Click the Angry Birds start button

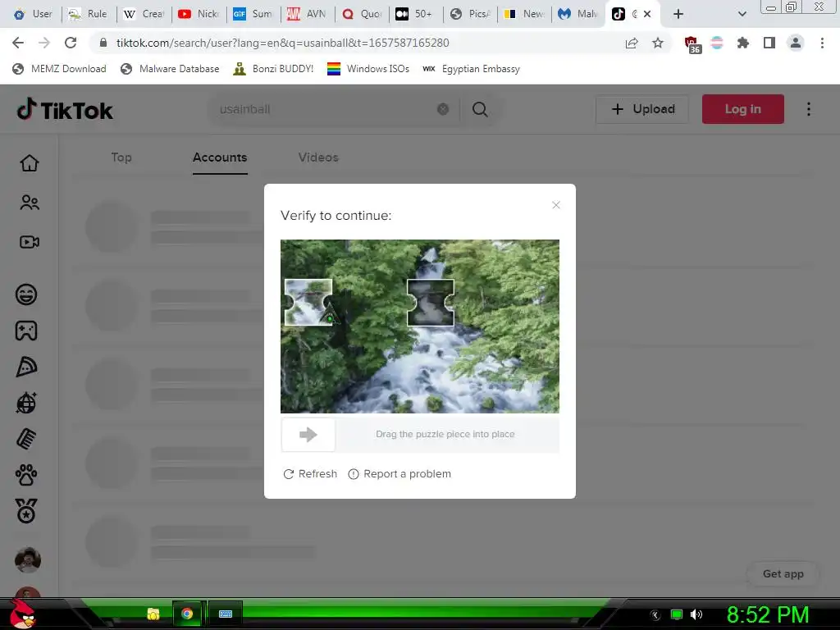click(x=22, y=614)
